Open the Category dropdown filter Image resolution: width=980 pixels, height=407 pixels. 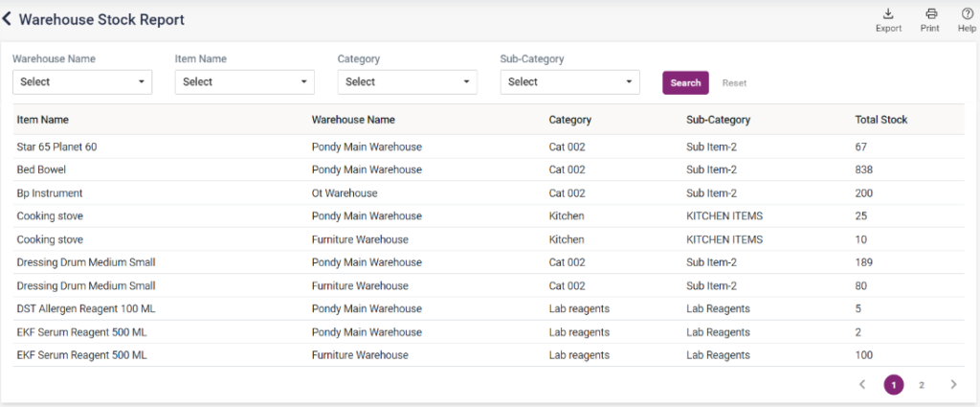tap(408, 82)
